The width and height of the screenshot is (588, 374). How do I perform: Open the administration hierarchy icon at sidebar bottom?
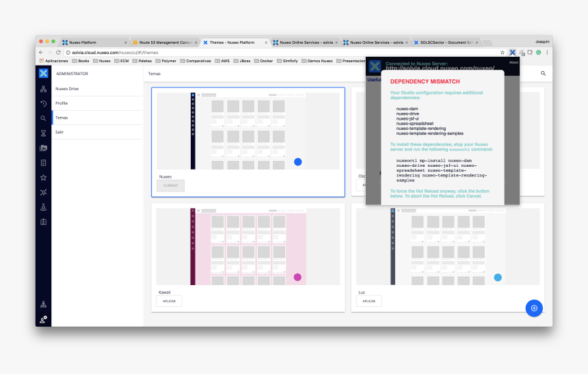point(44,304)
